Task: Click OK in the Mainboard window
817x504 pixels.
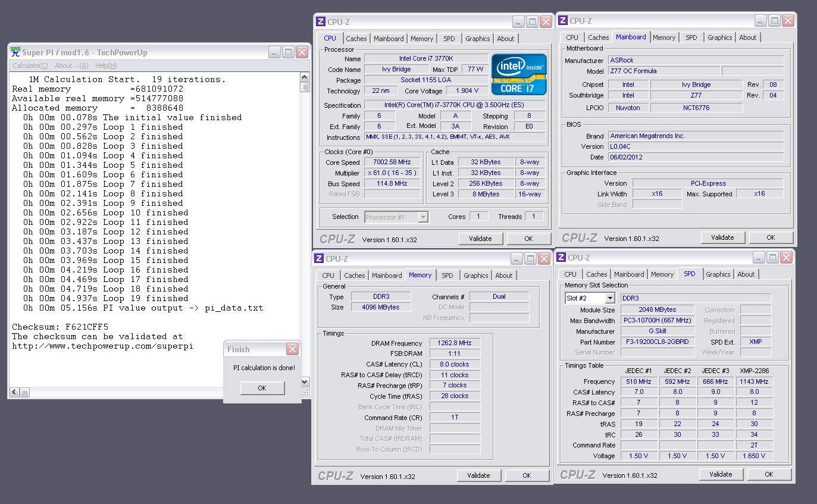Action: coord(771,237)
